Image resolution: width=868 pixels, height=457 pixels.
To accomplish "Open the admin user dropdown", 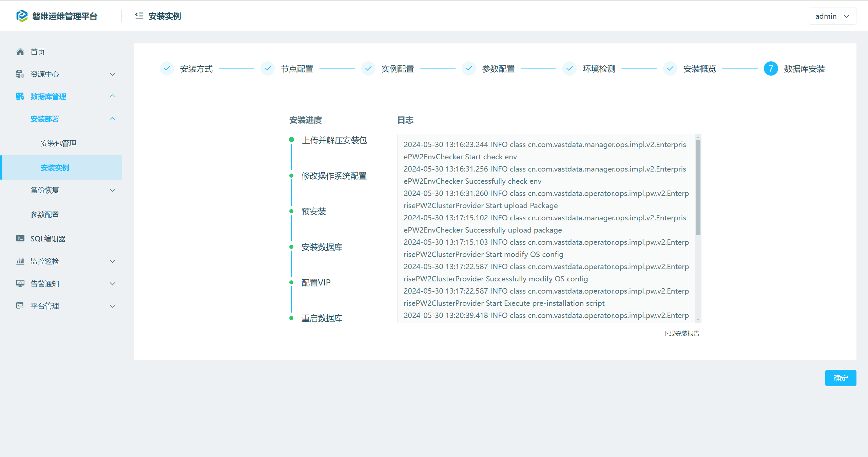I will pos(832,16).
